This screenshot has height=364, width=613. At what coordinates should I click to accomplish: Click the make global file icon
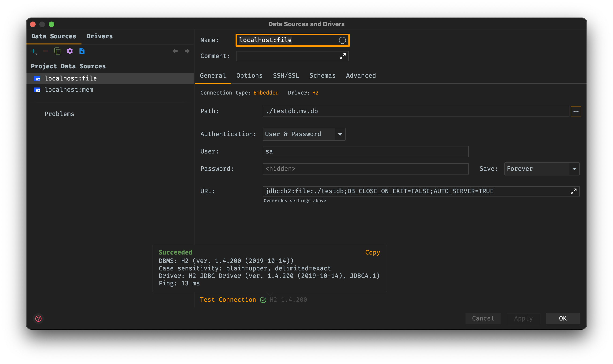(x=82, y=51)
